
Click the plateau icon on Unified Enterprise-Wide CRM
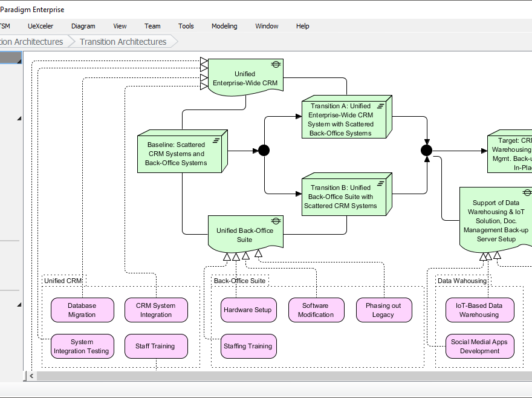[276, 63]
